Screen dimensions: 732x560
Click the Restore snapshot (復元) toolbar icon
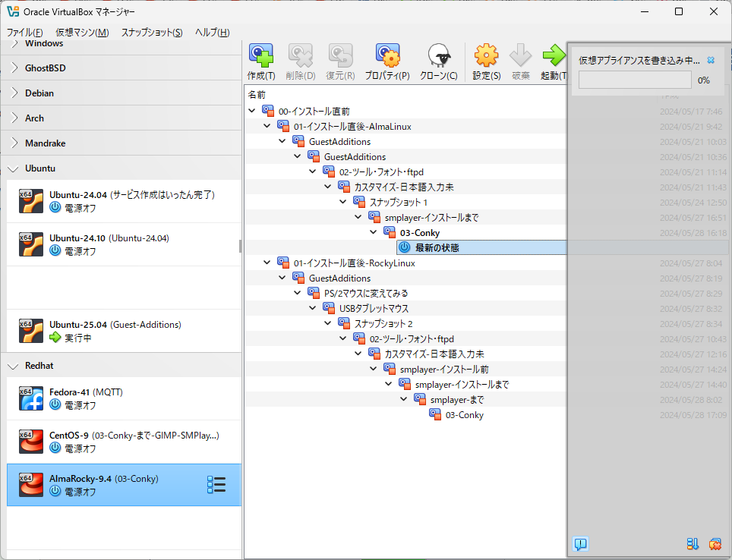pyautogui.click(x=340, y=55)
